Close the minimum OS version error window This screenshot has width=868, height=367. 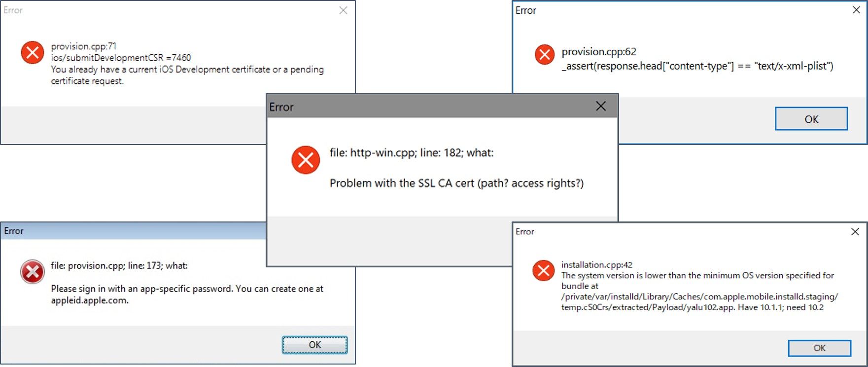click(855, 231)
